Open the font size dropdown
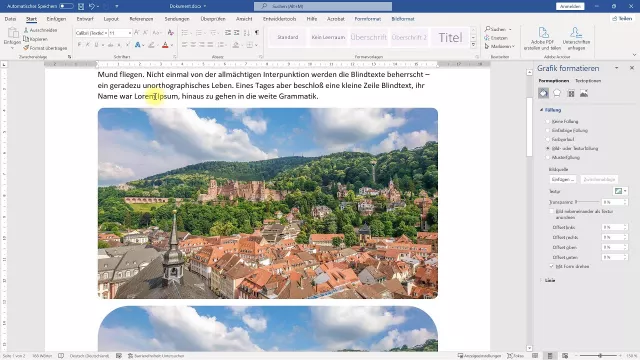This screenshot has width=640, height=360. click(x=130, y=33)
